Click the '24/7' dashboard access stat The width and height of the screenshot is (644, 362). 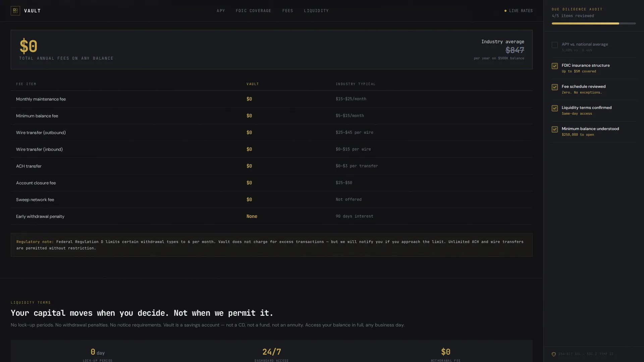click(272, 352)
